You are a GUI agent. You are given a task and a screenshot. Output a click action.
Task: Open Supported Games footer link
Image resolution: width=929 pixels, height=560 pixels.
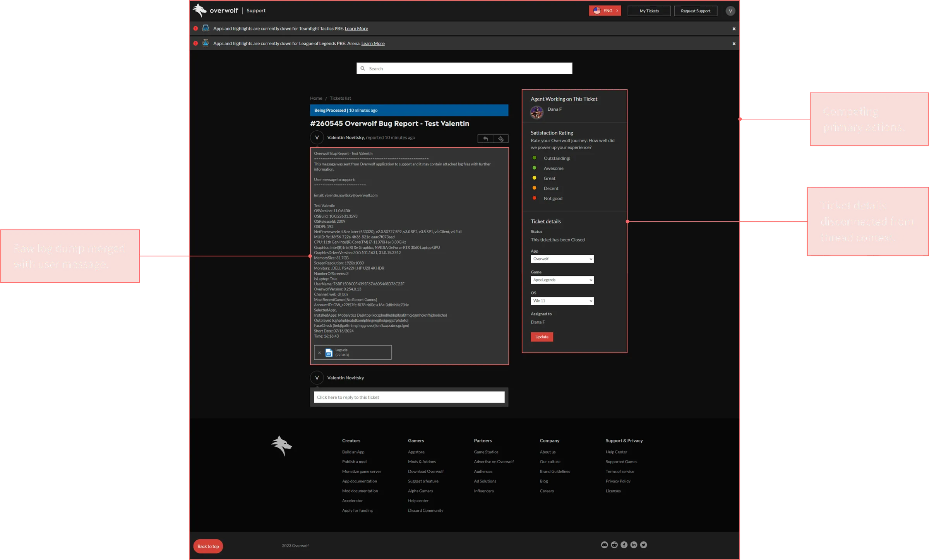[x=621, y=461]
